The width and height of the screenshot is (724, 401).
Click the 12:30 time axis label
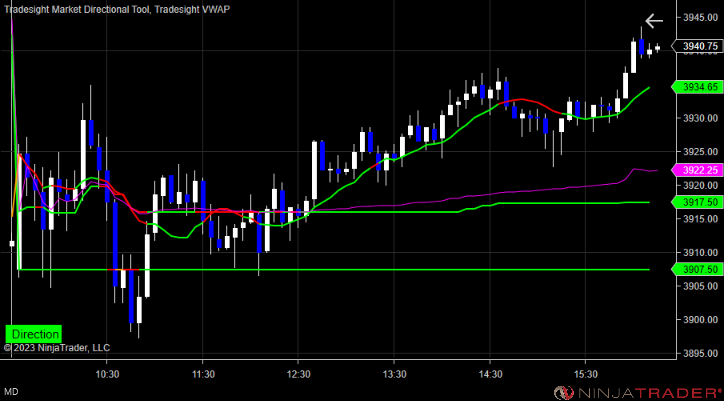click(298, 374)
